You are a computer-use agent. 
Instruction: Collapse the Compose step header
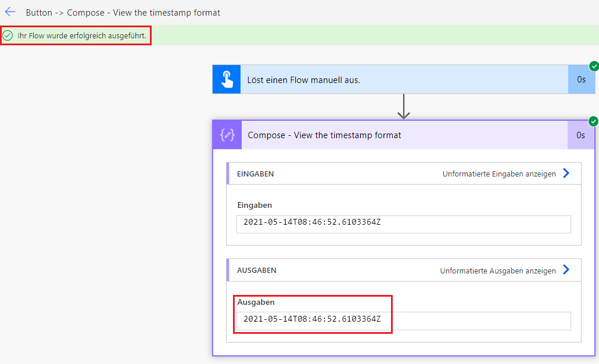pyautogui.click(x=404, y=135)
